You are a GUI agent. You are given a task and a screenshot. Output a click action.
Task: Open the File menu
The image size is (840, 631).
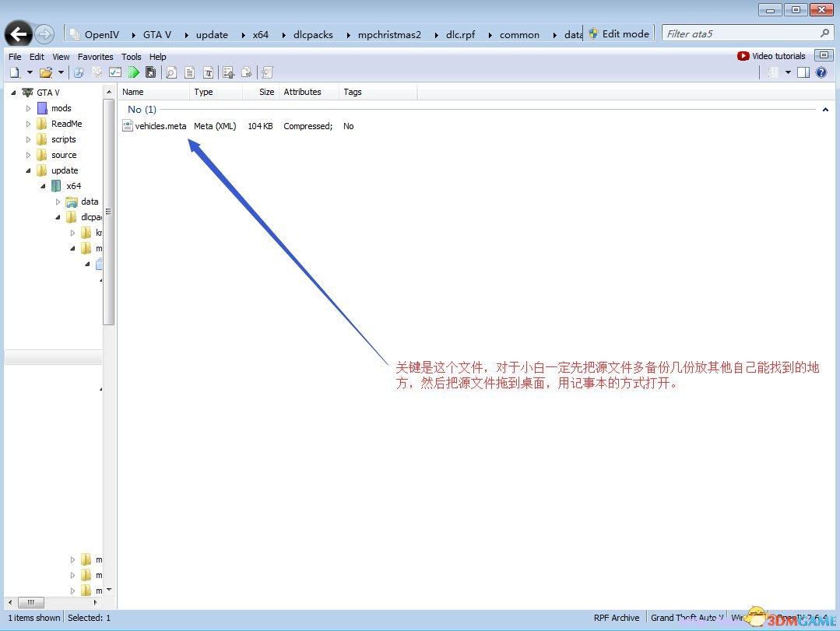(x=15, y=57)
